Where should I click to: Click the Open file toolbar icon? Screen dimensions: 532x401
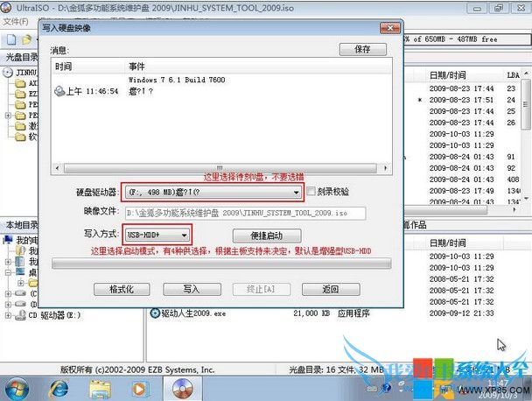pyautogui.click(x=26, y=39)
